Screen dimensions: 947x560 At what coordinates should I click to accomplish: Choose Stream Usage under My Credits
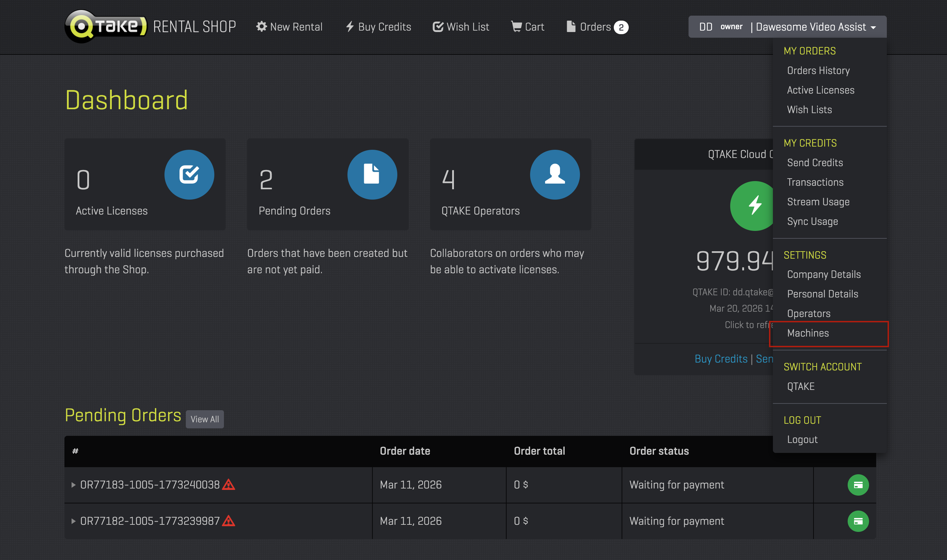pos(818,202)
